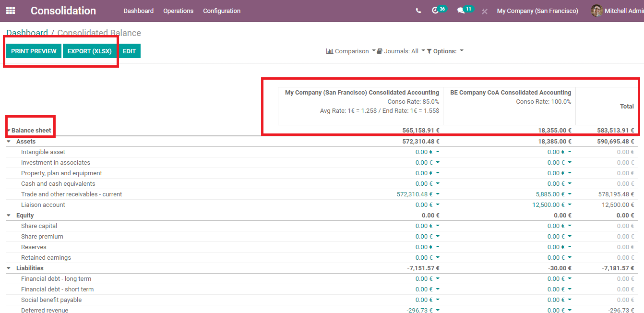Open messages chat icon with 11 badge
This screenshot has width=644, height=313.
coord(465,10)
